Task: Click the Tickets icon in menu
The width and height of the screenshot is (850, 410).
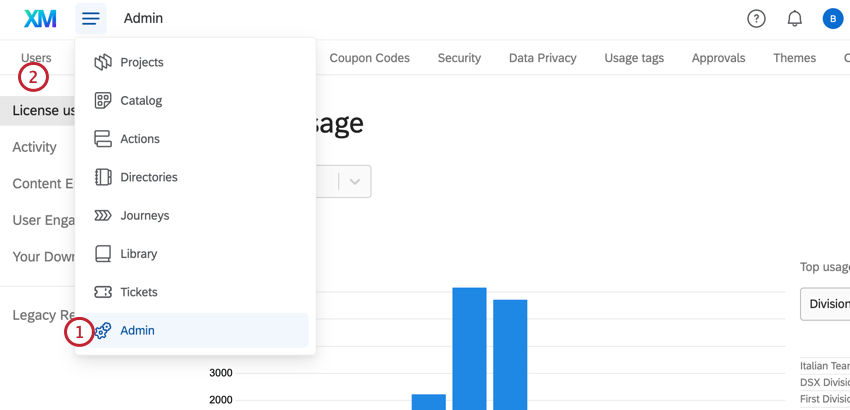Action: [103, 292]
